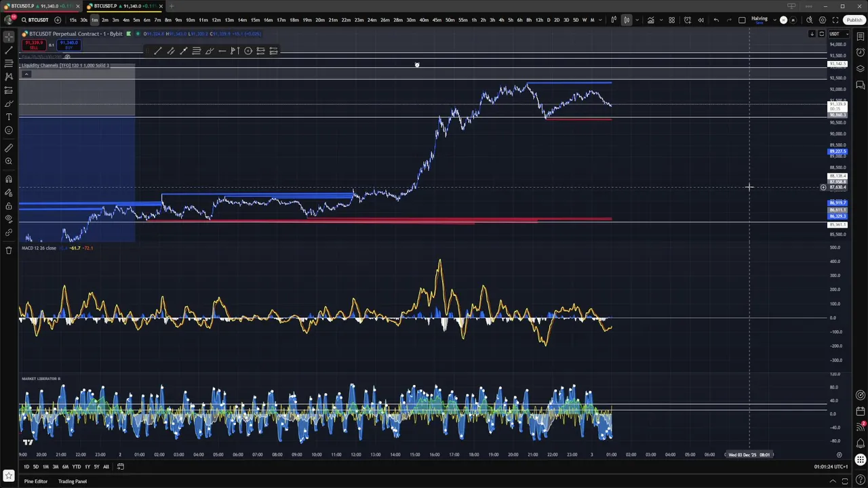This screenshot has width=868, height=488.
Task: Click the magnet mode icon in left toolbar
Action: [9, 179]
